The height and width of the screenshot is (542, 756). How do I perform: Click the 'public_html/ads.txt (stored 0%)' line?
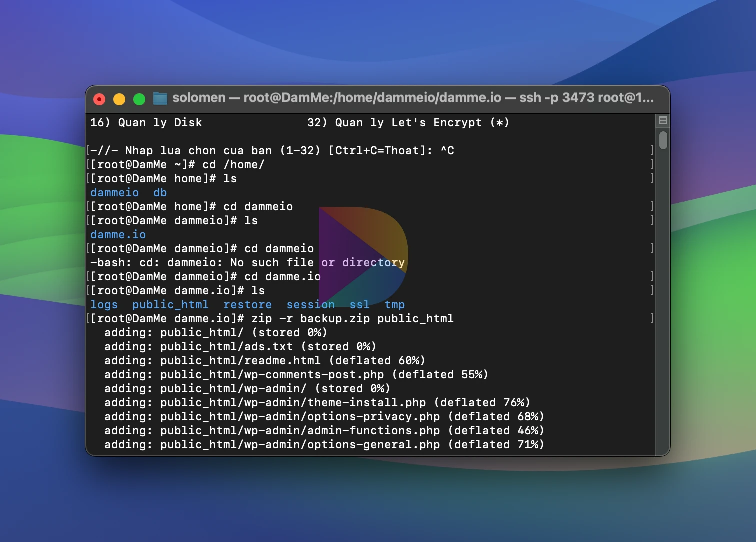tap(240, 347)
